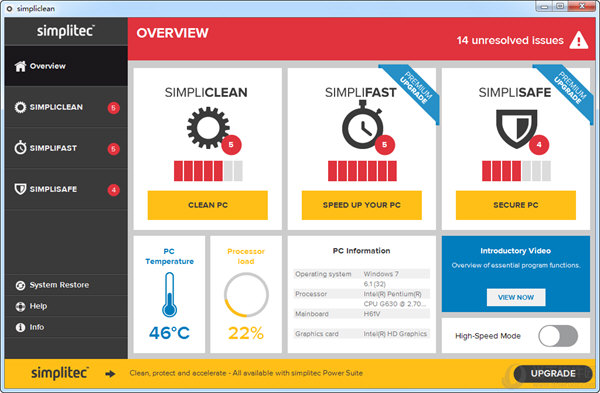
Task: Click the large gear icon on SIMPLICLEAN card
Action: 208,128
